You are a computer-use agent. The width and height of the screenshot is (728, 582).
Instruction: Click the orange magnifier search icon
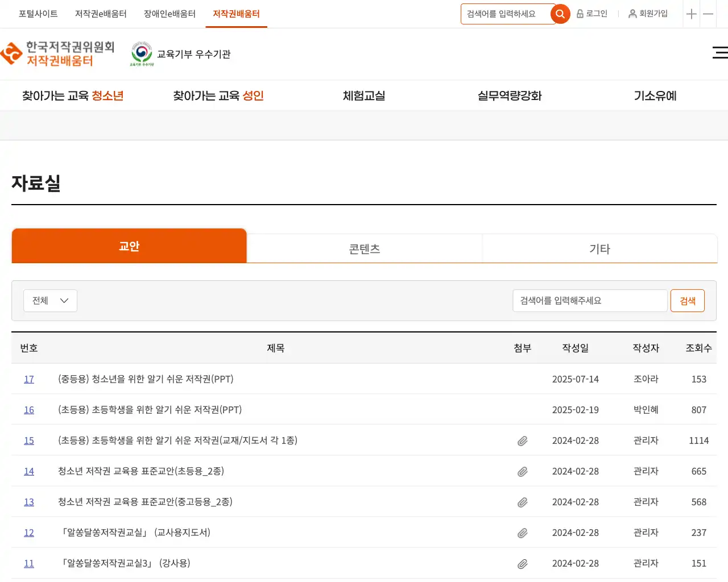560,14
